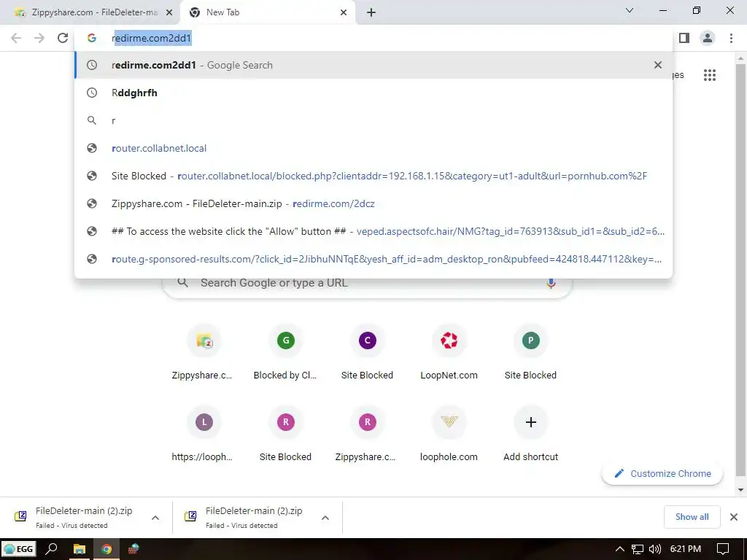The height and width of the screenshot is (560, 747).
Task: Open the notification center icon
Action: pos(723,549)
